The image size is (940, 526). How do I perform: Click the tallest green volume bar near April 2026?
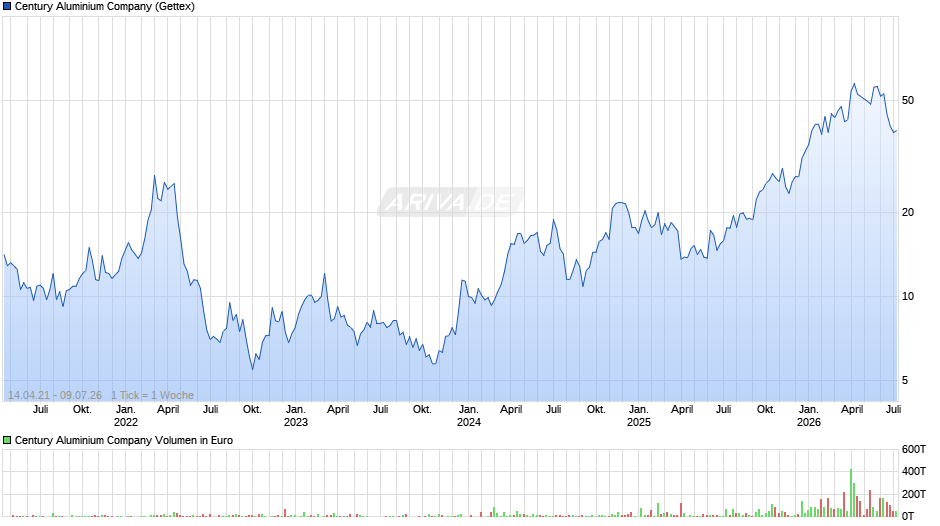tap(851, 492)
